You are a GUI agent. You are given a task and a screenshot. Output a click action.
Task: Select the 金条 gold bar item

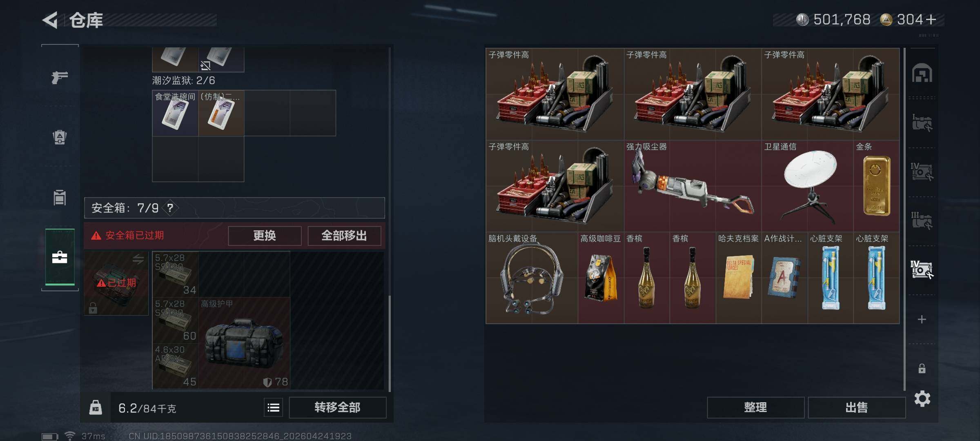pos(876,186)
